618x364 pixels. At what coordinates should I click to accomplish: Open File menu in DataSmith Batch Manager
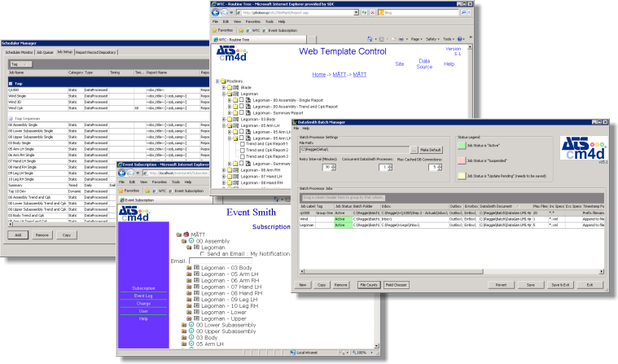coord(296,128)
